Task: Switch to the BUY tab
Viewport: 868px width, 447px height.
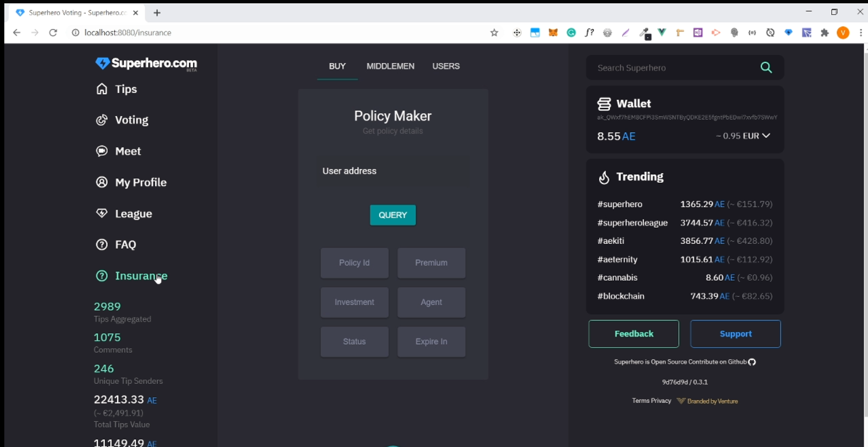Action: (x=337, y=66)
